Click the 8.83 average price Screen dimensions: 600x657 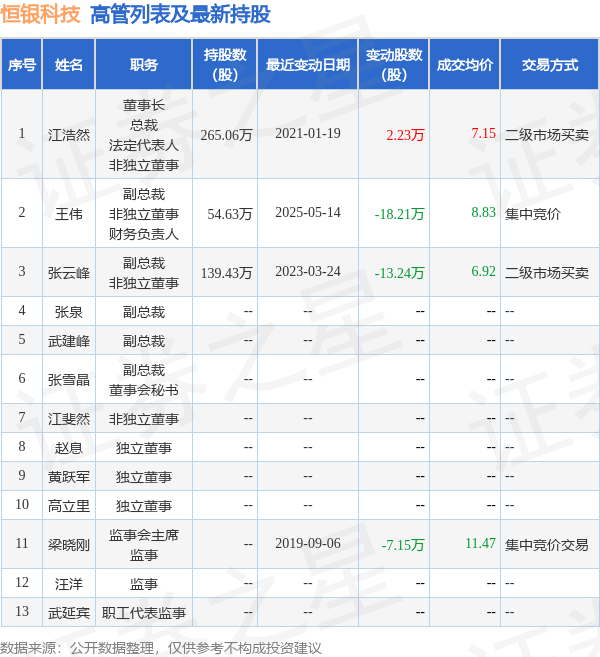click(484, 212)
